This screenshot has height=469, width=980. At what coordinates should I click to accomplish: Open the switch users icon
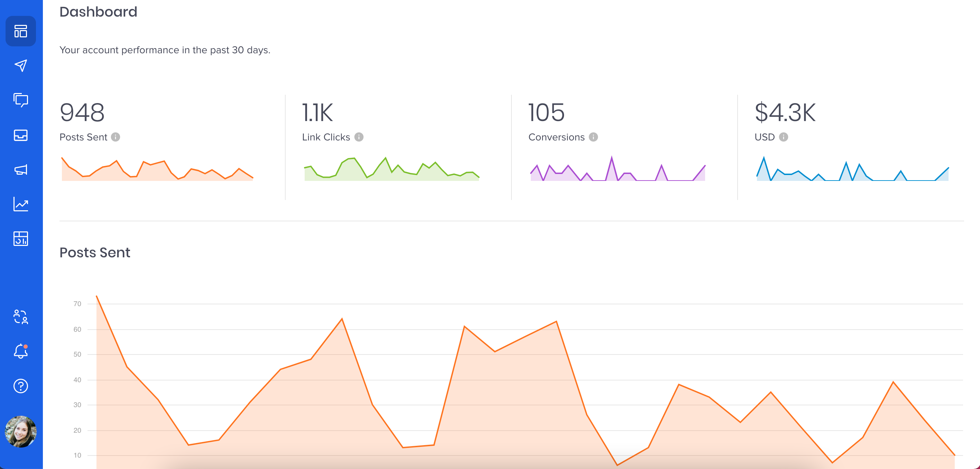point(20,316)
